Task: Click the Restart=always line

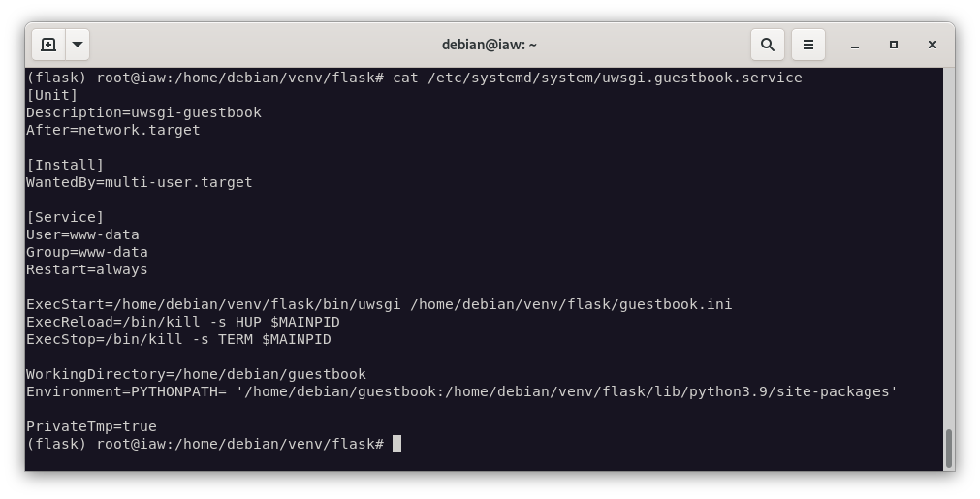Action: tap(87, 269)
